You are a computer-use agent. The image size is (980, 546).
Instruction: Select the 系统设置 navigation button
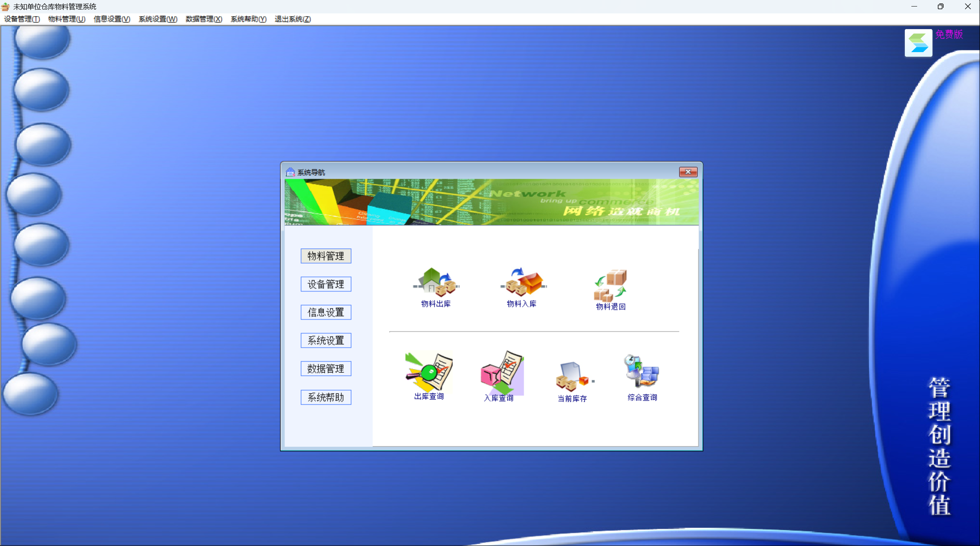point(326,340)
